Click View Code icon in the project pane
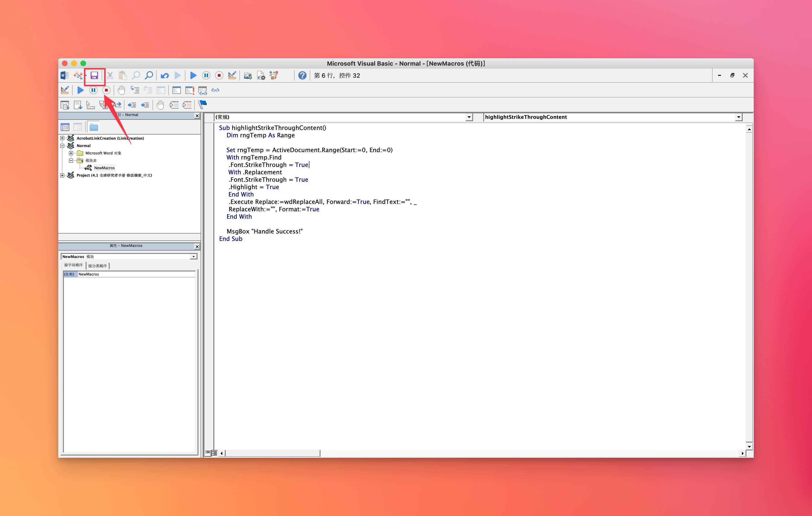 click(65, 127)
